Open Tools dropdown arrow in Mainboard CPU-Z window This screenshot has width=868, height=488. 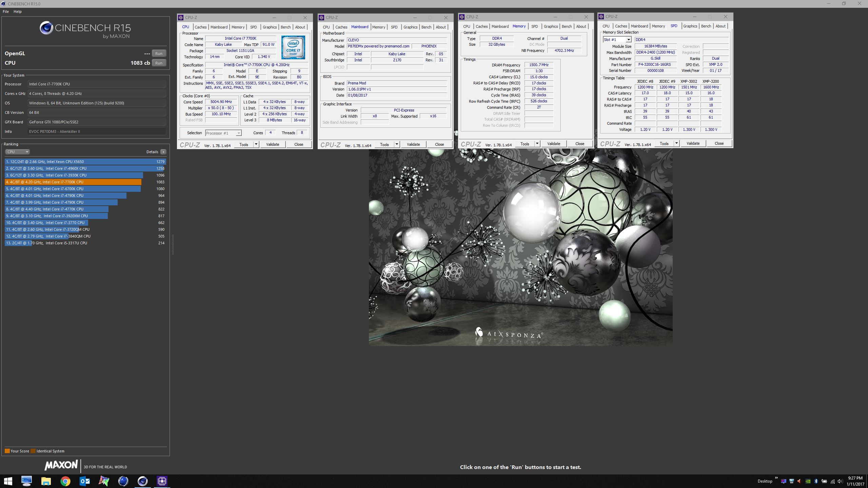tap(397, 144)
